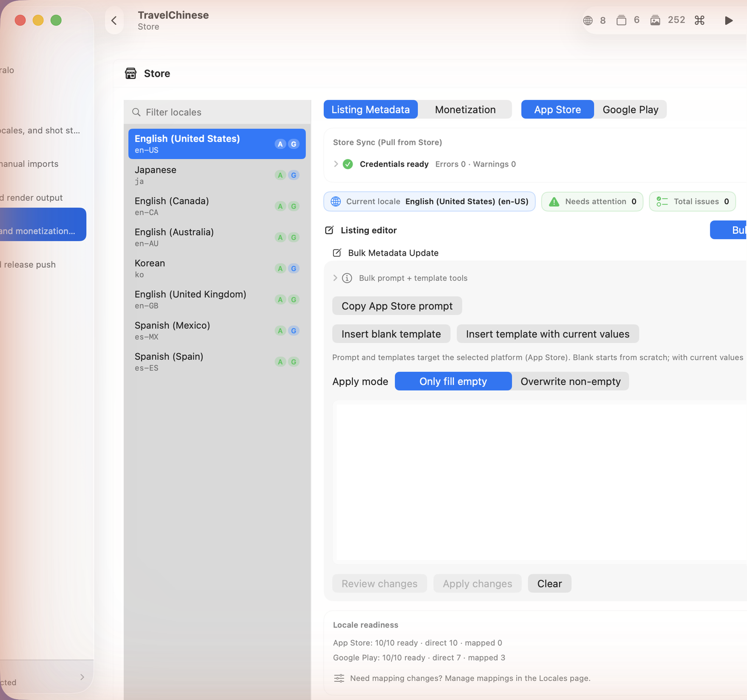
Task: Click the screenshots count icon showing 252
Action: pyautogui.click(x=655, y=20)
